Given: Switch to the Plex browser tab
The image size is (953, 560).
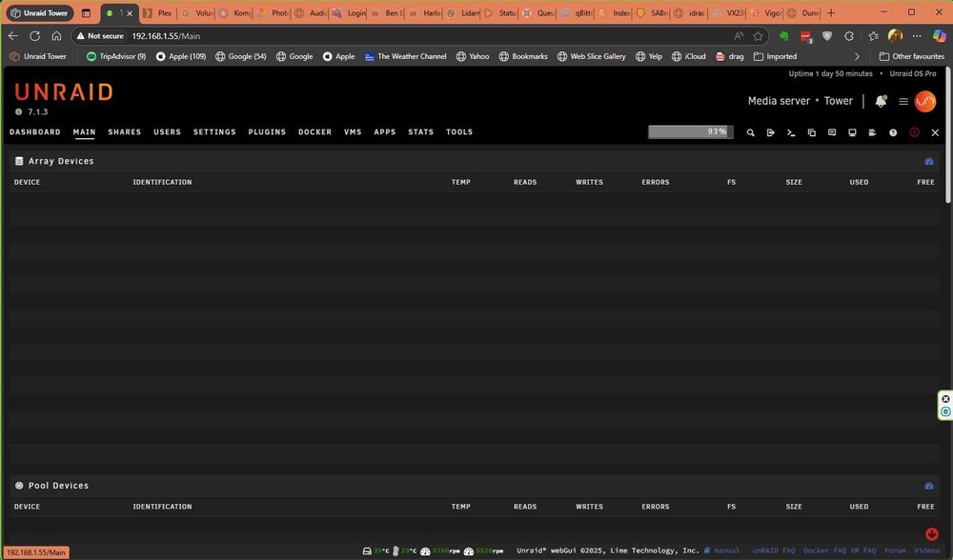Looking at the screenshot, I should coord(157,12).
